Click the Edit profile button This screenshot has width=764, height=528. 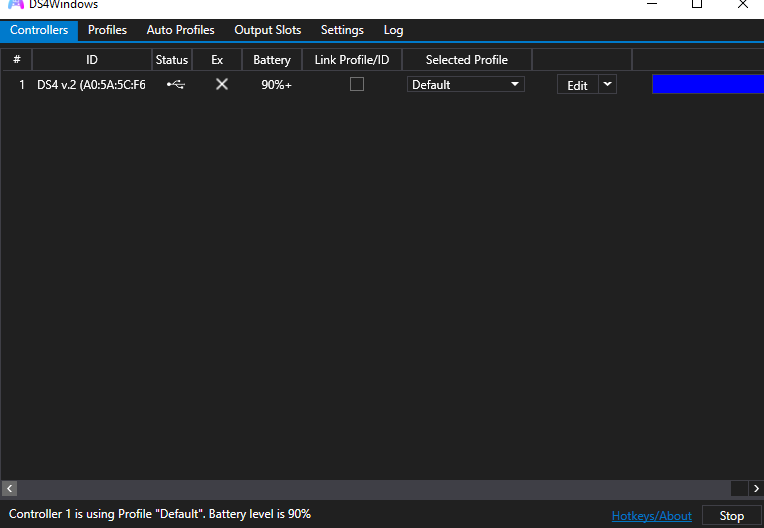coord(577,85)
